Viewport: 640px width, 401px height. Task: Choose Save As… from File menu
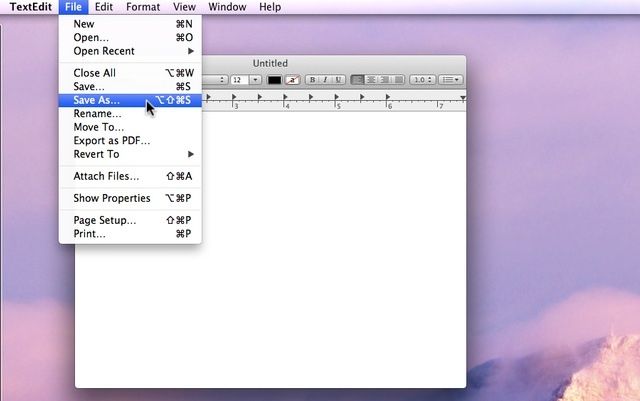pos(96,100)
